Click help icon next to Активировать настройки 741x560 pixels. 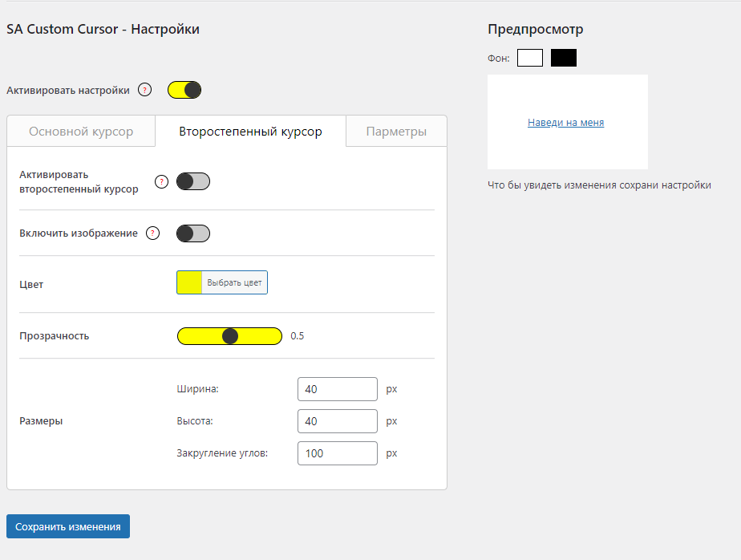(144, 90)
